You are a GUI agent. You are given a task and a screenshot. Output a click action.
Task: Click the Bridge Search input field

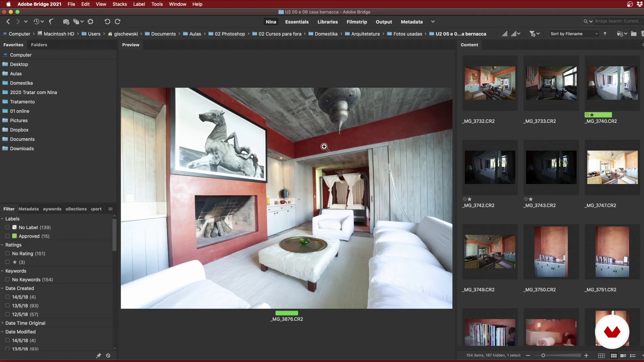618,21
